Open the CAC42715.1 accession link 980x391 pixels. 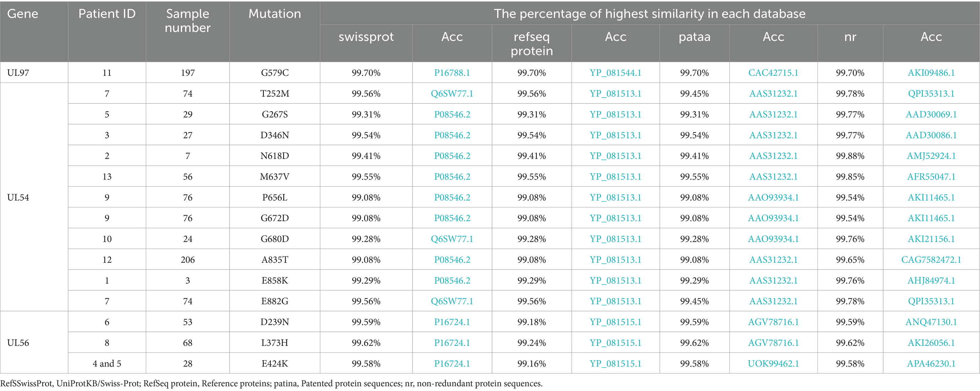[773, 73]
